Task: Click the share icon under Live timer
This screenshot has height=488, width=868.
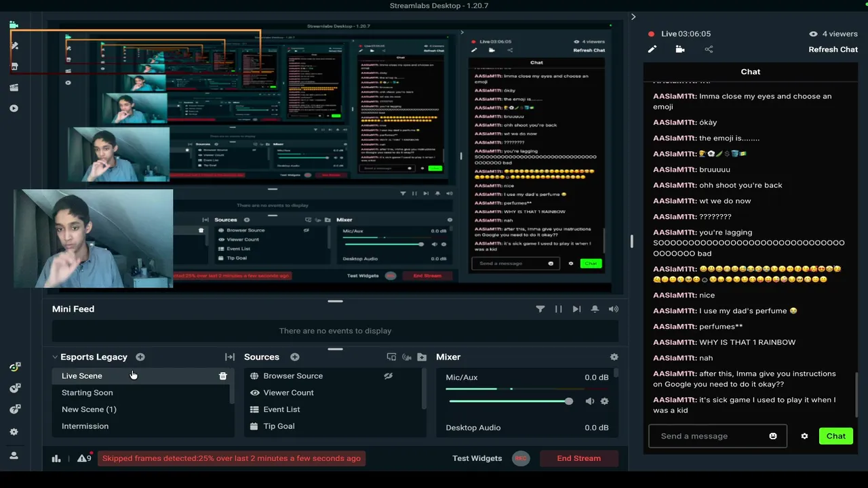Action: (709, 49)
